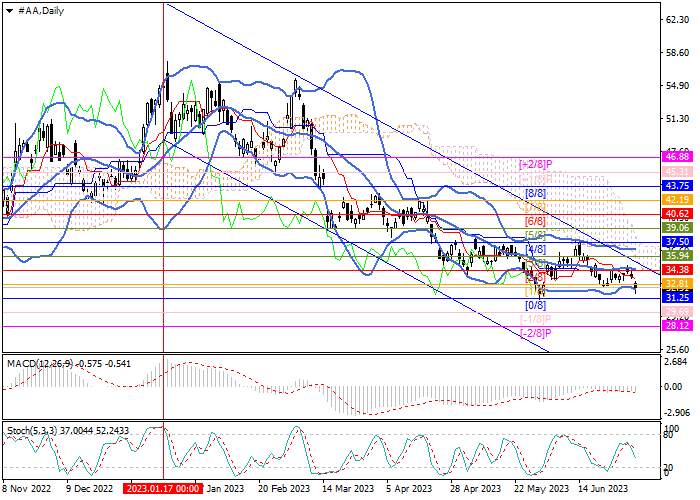
Task: Select the [8/8] Murrey level label
Action: (x=535, y=194)
